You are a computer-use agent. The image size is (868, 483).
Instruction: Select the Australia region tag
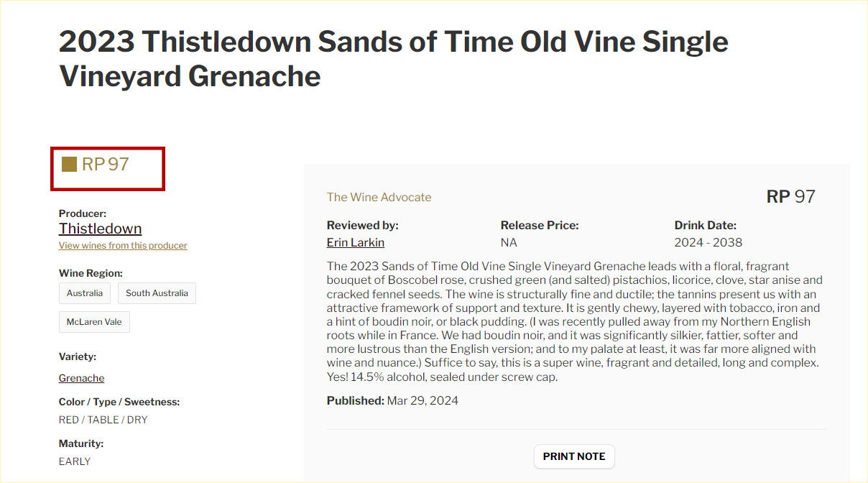(85, 293)
